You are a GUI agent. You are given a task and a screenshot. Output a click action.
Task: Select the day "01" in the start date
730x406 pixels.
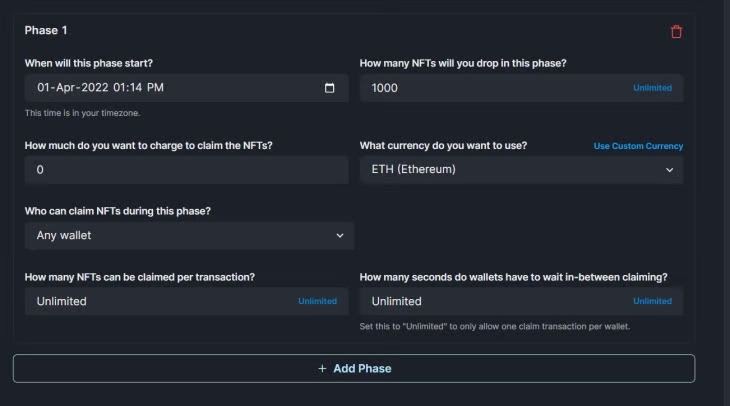pos(44,88)
